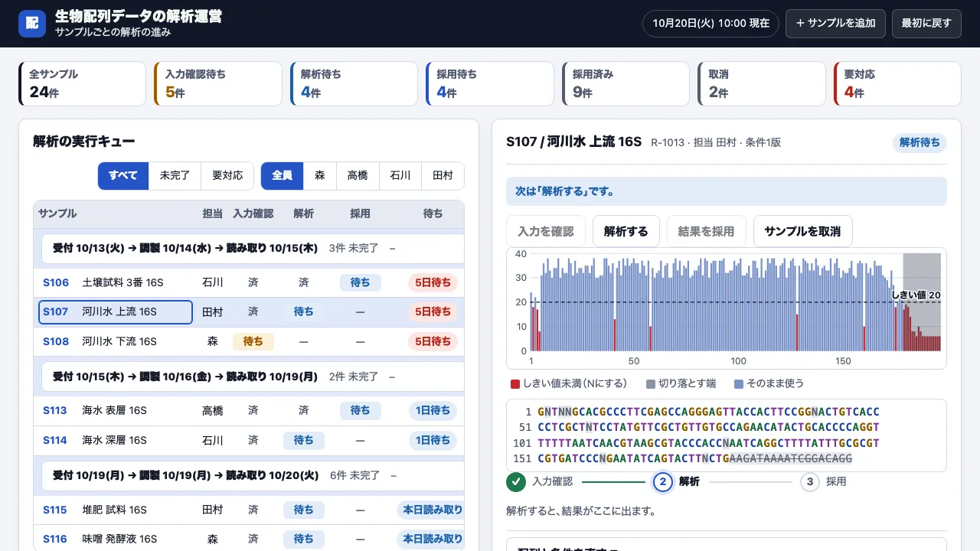Click the 入力確認待ち 5件 summary card
This screenshot has height=551, width=980.
point(218,83)
